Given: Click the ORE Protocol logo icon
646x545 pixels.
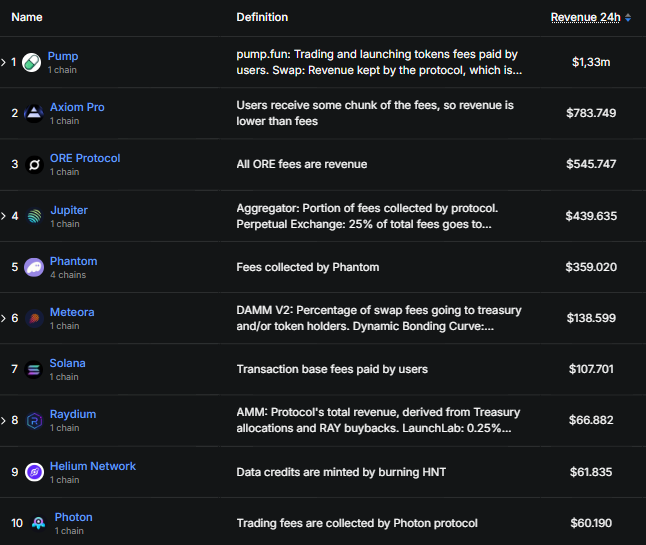Looking at the screenshot, I should (33, 165).
